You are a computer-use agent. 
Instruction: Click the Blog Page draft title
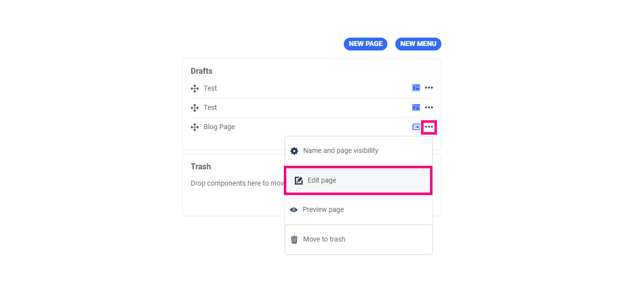[219, 127]
